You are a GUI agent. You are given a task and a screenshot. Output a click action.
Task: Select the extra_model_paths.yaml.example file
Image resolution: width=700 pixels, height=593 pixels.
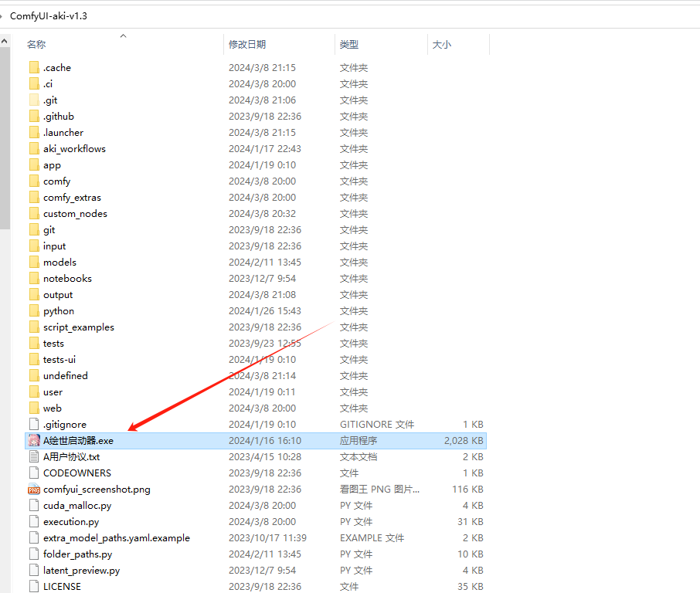100,537
